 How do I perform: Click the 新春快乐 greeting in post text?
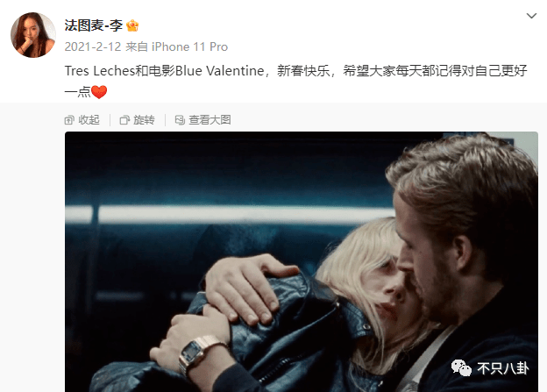pos(303,71)
